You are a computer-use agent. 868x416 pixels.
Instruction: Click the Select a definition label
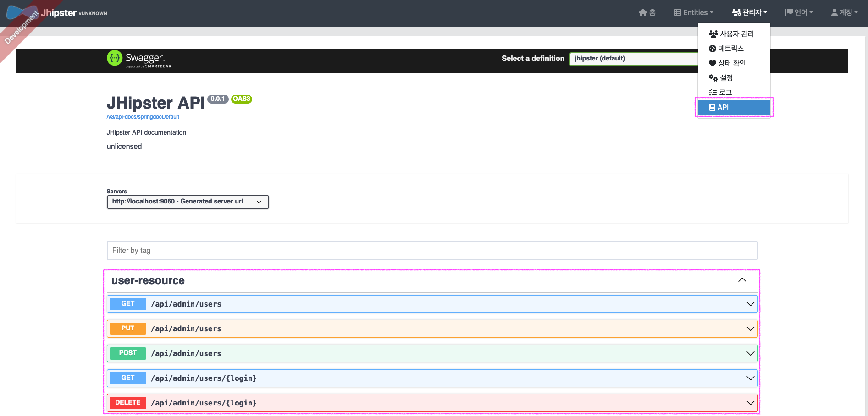click(533, 59)
